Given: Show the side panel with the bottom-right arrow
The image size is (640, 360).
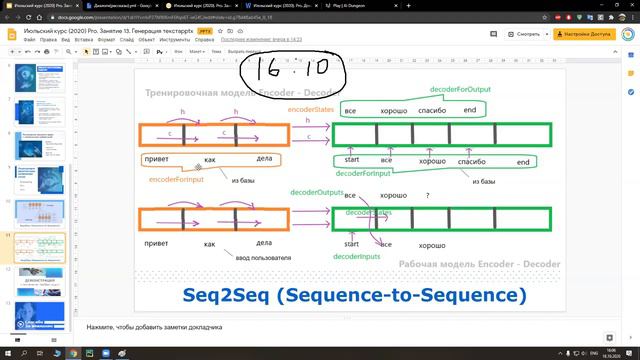Looking at the screenshot, I should point(631,338).
